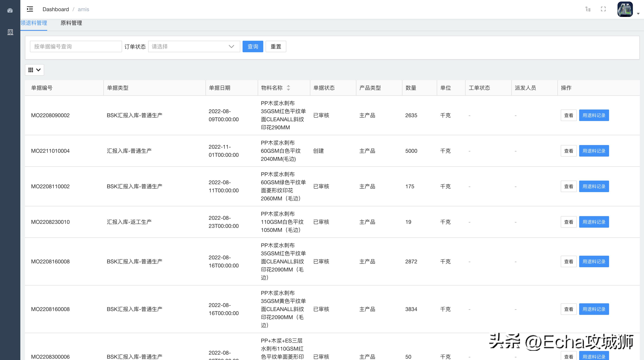Select the dashboard icon in the sidebar
644x360 pixels.
[x=10, y=11]
